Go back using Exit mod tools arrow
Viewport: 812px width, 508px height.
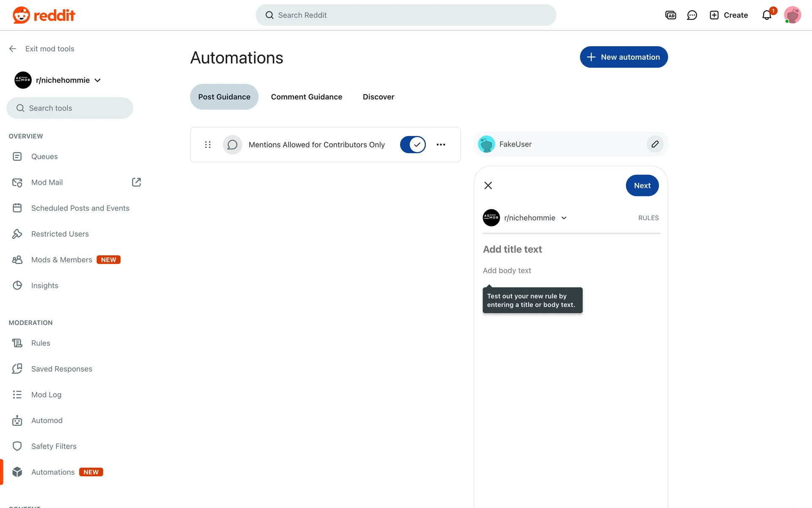tap(13, 49)
